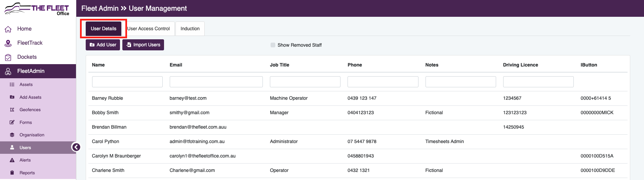Click the Forms edit icon
The image size is (644, 180).
(x=12, y=122)
